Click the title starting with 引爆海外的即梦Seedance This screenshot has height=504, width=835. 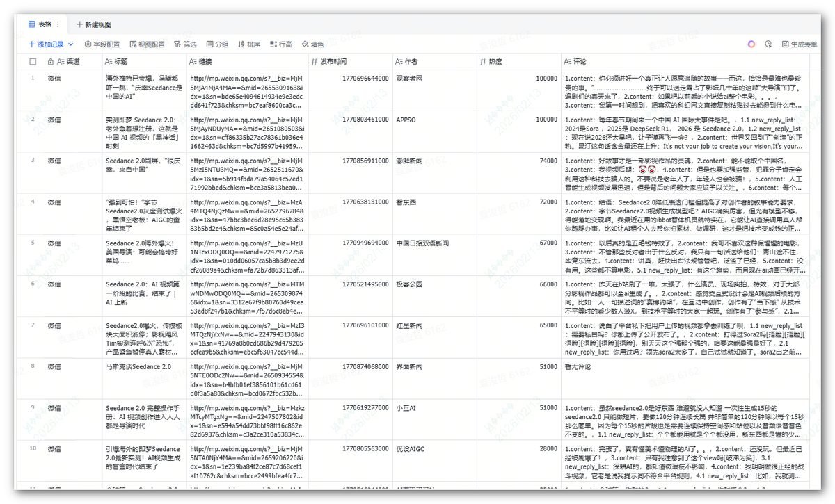(143, 457)
